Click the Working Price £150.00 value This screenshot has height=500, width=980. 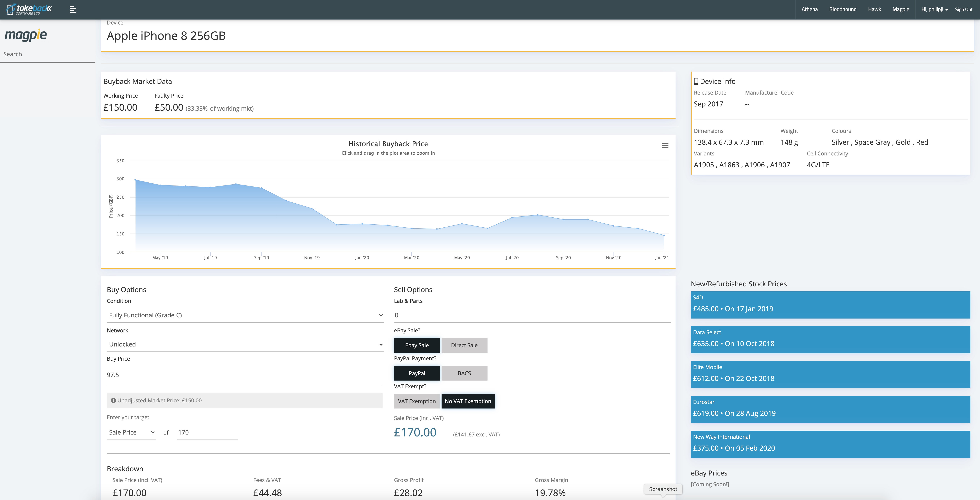point(120,107)
